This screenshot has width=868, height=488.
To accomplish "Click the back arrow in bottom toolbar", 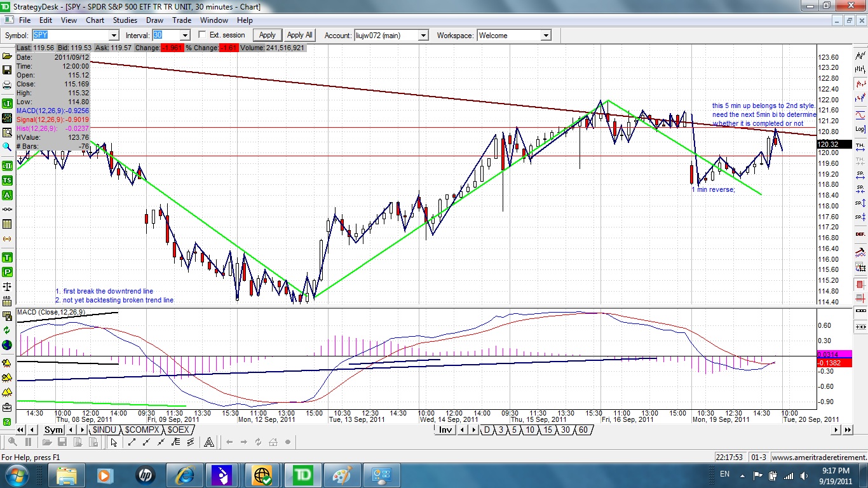I will coord(229,442).
